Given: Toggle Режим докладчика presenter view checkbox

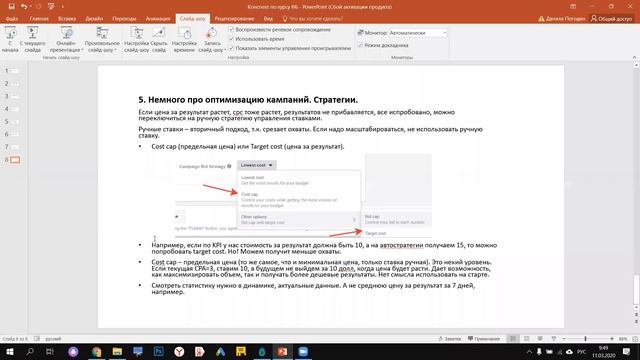Looking at the screenshot, I should tap(360, 45).
